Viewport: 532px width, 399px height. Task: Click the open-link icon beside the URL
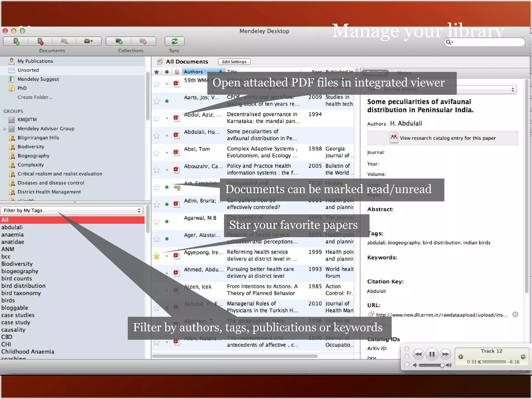point(371,314)
